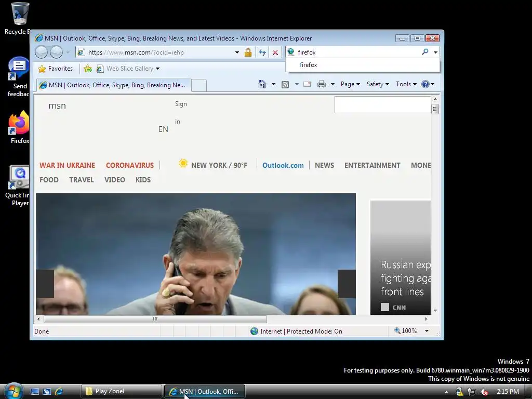Click the EN language selector
This screenshot has width=532, height=399.
pyautogui.click(x=163, y=129)
